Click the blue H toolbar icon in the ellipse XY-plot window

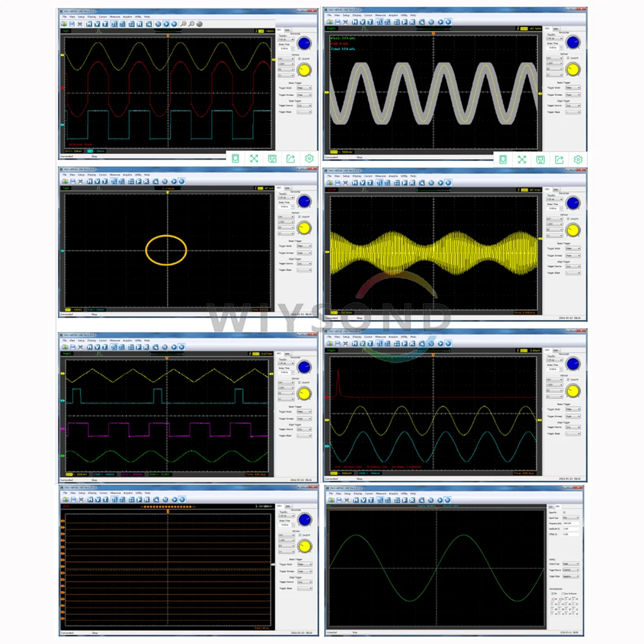(x=89, y=182)
